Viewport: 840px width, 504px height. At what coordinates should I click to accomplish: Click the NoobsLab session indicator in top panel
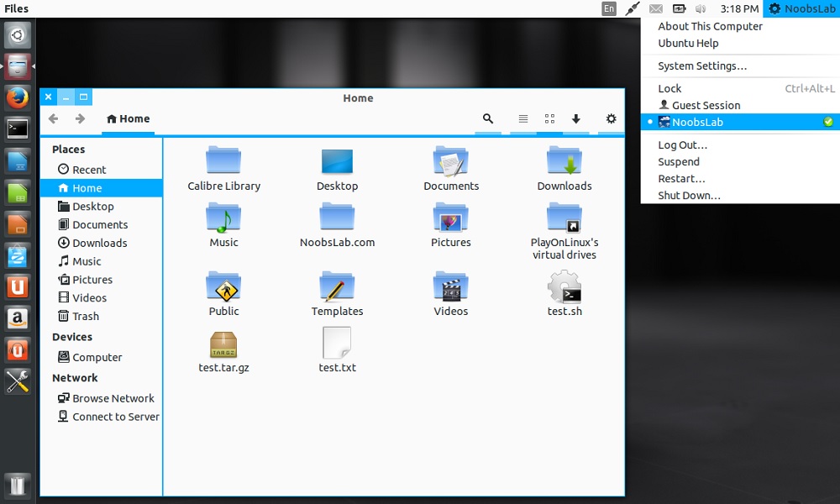click(x=802, y=8)
